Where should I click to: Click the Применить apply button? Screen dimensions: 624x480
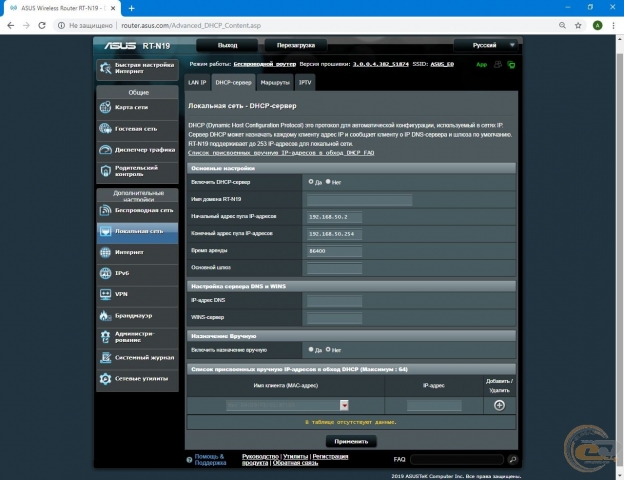[351, 441]
